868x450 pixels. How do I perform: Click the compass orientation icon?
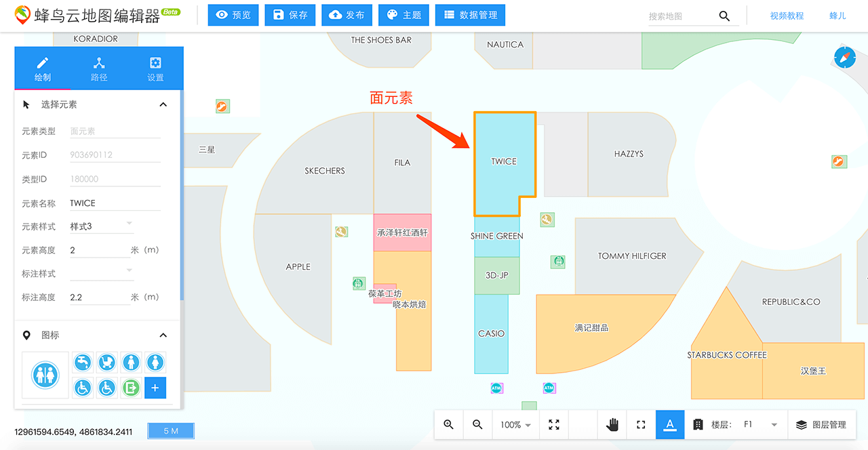click(x=844, y=58)
